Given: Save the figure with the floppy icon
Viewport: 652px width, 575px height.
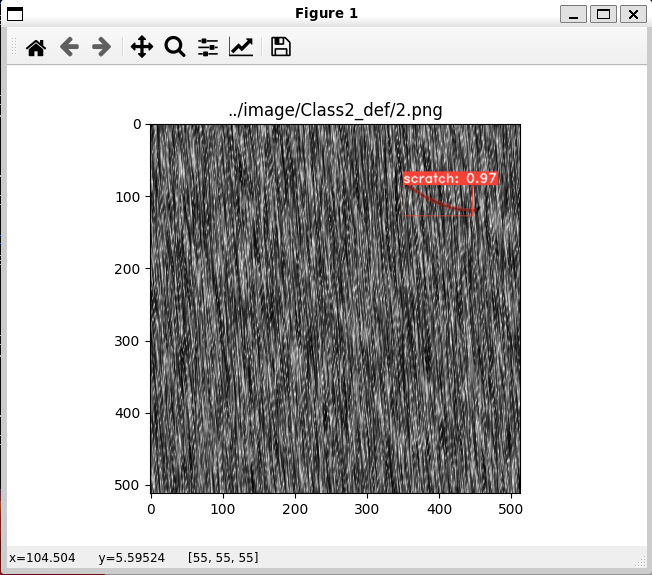Looking at the screenshot, I should point(281,47).
